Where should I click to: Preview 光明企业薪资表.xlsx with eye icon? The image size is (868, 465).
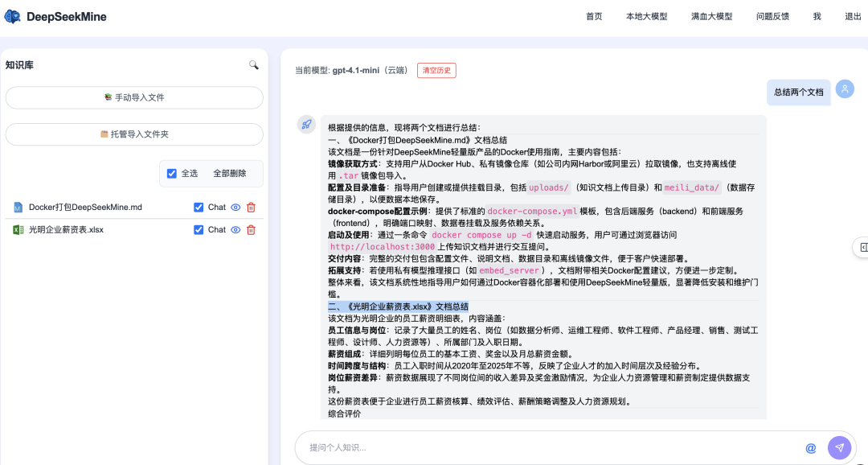(235, 229)
